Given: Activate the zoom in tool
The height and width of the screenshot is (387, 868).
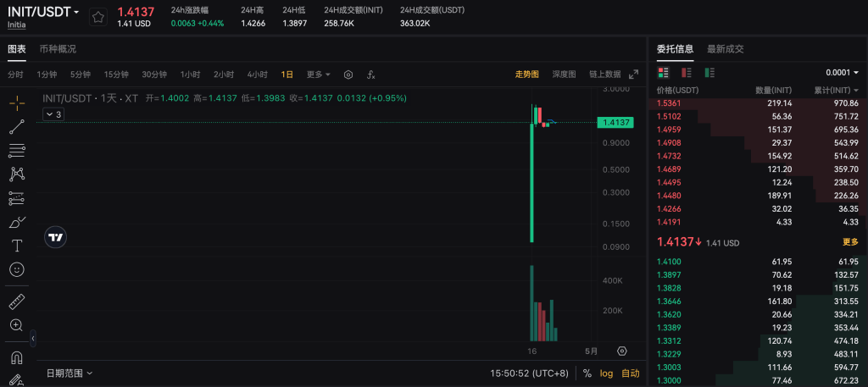Looking at the screenshot, I should click(17, 325).
